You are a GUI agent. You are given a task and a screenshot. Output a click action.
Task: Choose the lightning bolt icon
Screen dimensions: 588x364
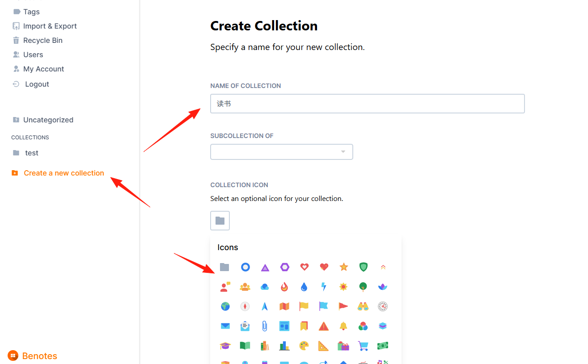click(x=324, y=287)
